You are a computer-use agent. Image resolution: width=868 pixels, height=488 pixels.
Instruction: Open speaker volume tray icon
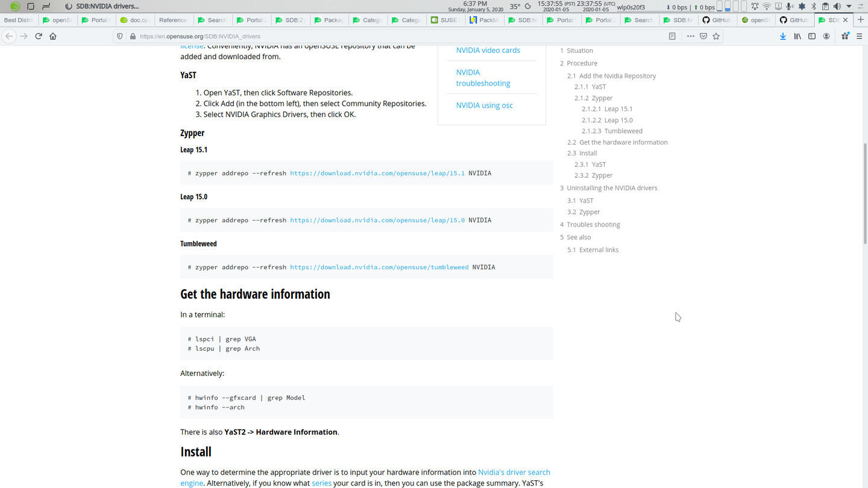(x=837, y=7)
